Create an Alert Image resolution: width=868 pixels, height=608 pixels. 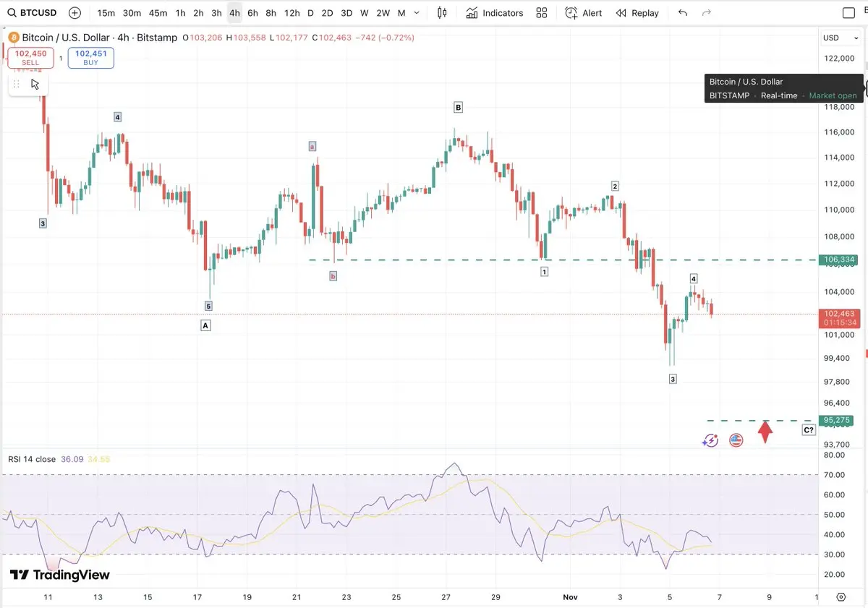(x=584, y=13)
